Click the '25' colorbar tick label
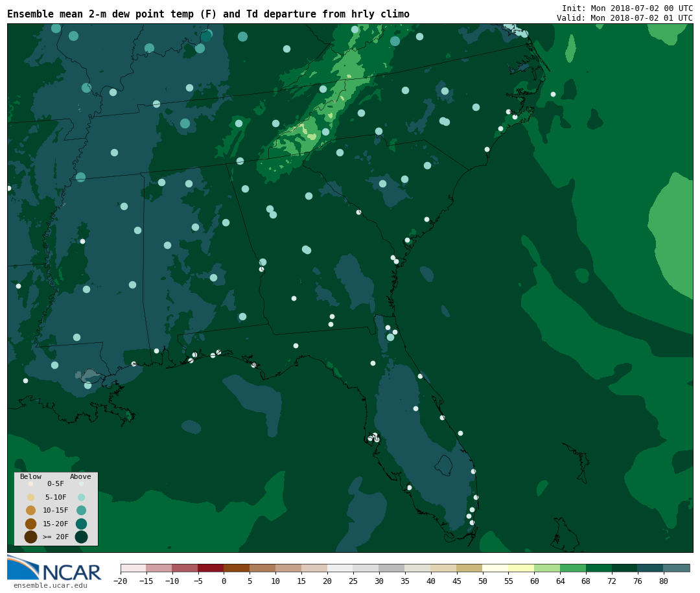The image size is (700, 593). (353, 581)
